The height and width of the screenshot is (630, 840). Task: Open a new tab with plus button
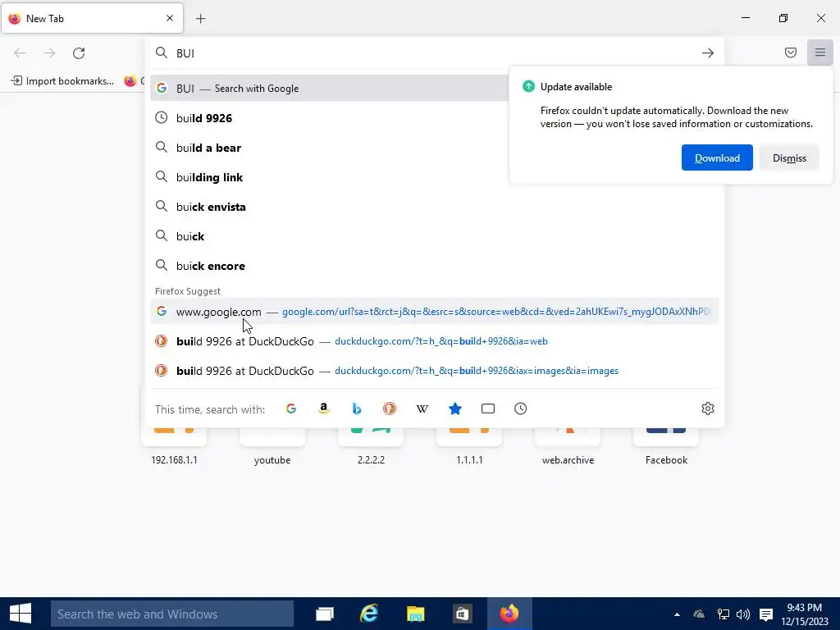point(201,19)
